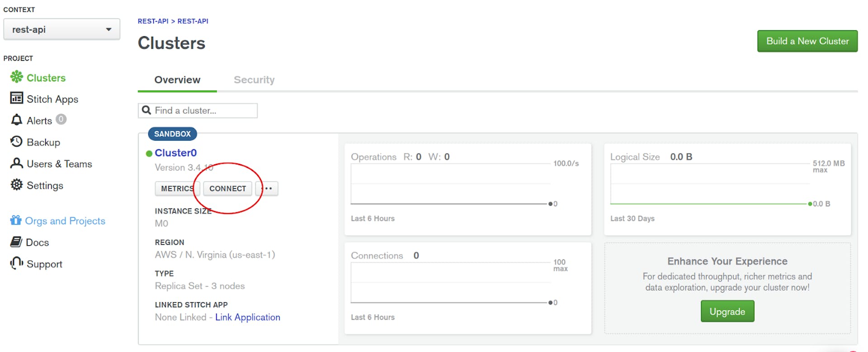Click the green Upgrade button

(x=727, y=311)
